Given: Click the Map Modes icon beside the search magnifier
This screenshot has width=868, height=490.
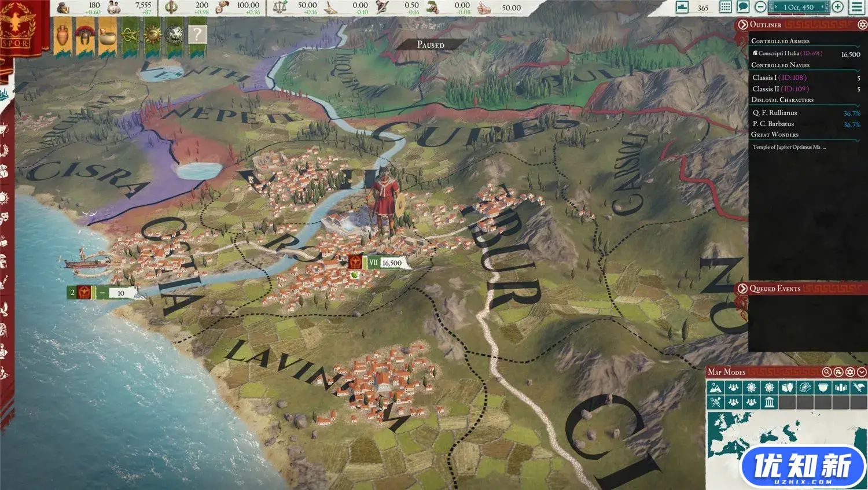Looking at the screenshot, I should (x=838, y=372).
